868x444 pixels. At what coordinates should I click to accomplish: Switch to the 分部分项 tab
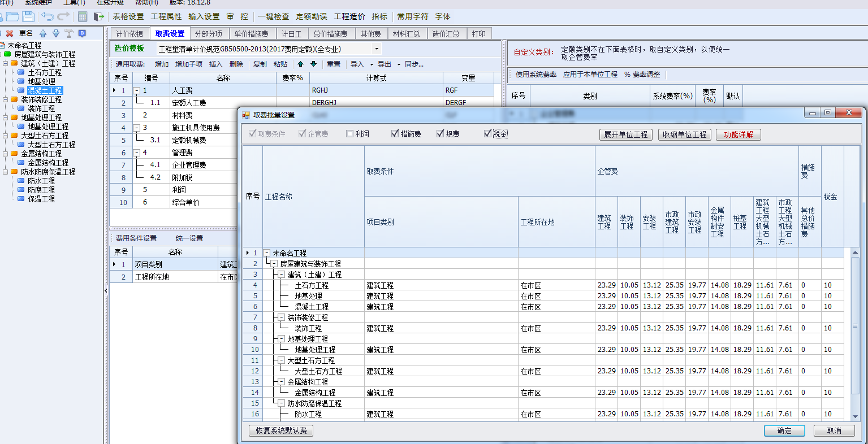point(209,34)
